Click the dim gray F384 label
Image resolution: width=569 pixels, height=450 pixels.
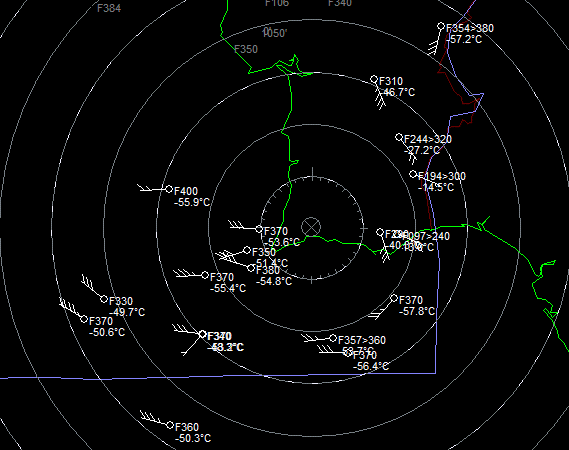(x=109, y=8)
